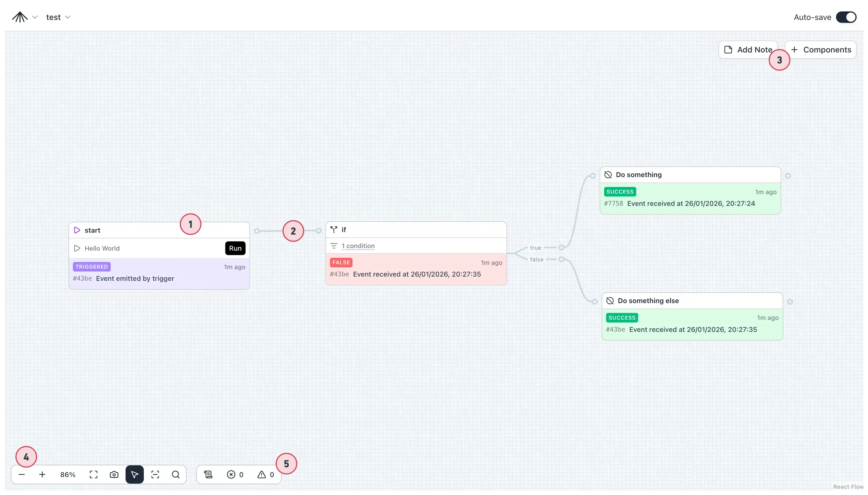The image size is (868, 495).
Task: Click the 86% zoom level indicator
Action: coord(67,474)
